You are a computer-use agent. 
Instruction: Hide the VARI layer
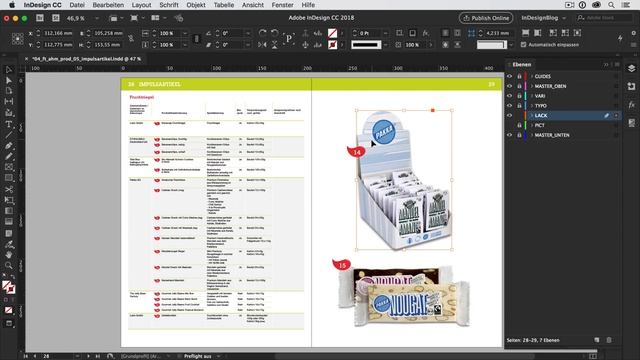click(x=509, y=96)
